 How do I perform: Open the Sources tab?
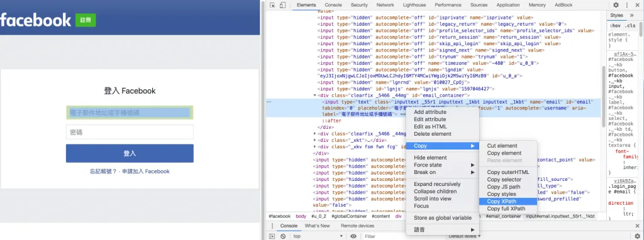tap(479, 5)
